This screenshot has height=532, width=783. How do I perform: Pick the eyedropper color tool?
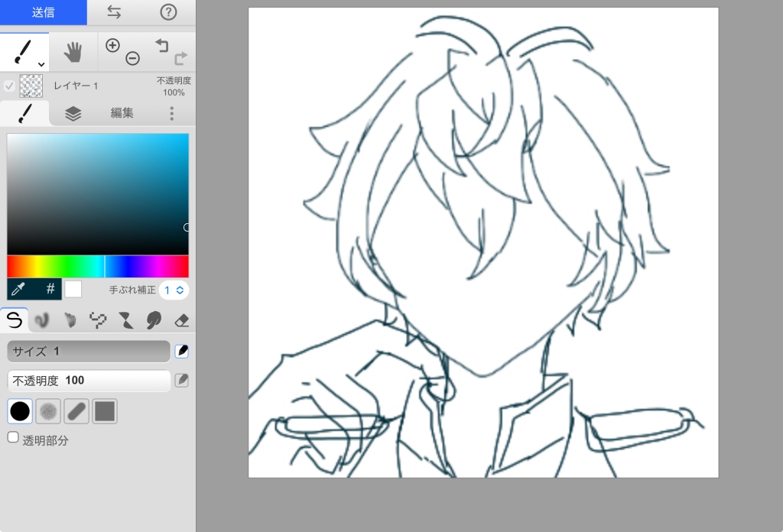[x=19, y=289]
